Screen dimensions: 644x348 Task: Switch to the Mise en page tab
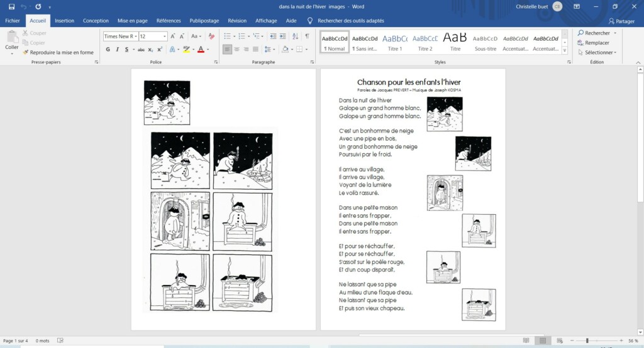[x=133, y=21]
